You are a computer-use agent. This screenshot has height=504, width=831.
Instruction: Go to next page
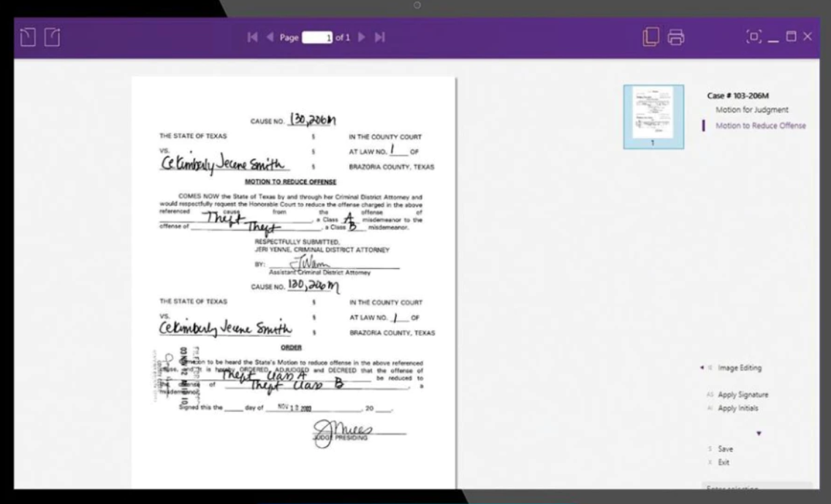[x=362, y=37]
